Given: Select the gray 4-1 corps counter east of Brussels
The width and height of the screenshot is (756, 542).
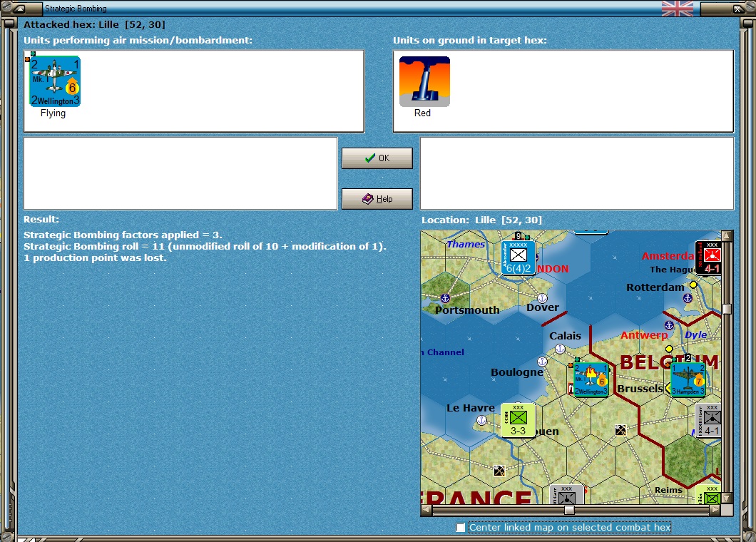Looking at the screenshot, I should [x=709, y=421].
